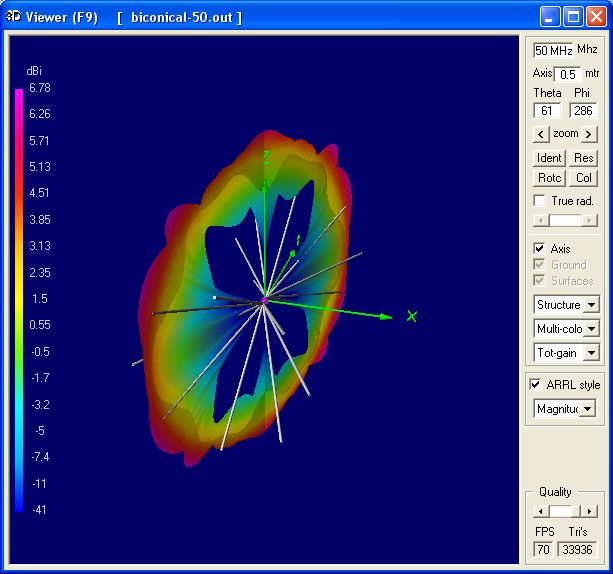Open the Magnitude dropdown

coord(587,409)
